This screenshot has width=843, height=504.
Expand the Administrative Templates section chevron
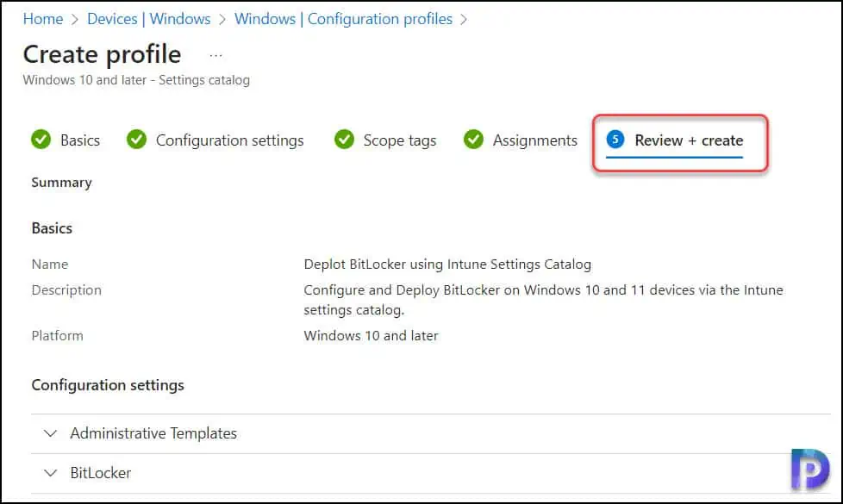pyautogui.click(x=51, y=433)
